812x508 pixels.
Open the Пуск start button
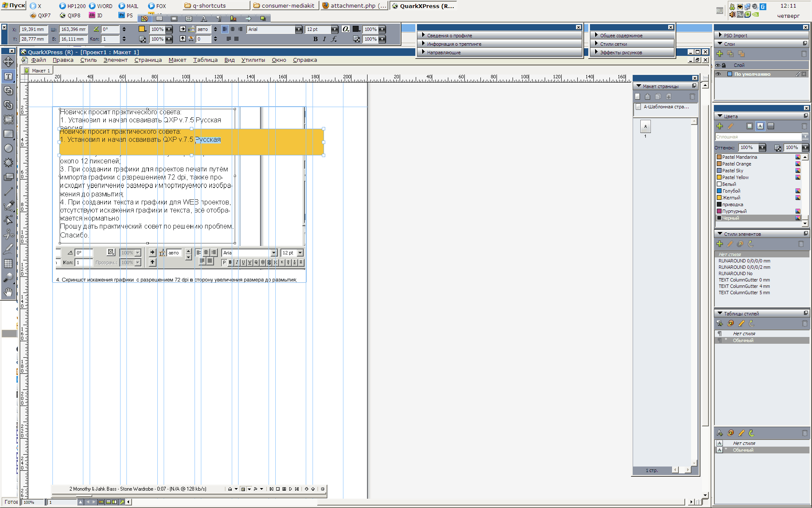point(14,6)
